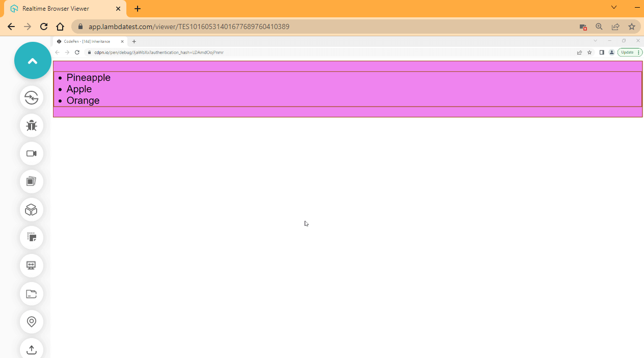Open the display settings tool
This screenshot has width=644, height=358.
tap(32, 265)
